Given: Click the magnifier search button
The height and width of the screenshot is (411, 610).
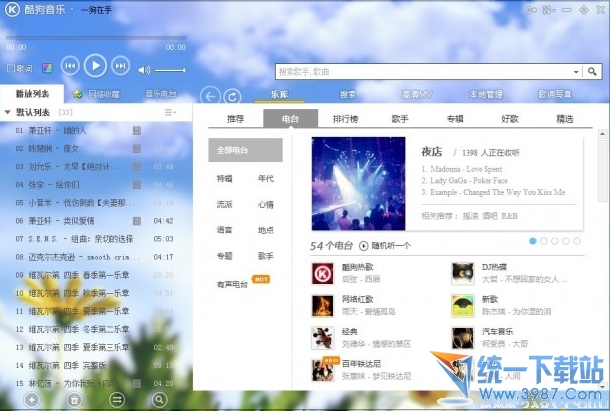Looking at the screenshot, I should click(x=592, y=72).
